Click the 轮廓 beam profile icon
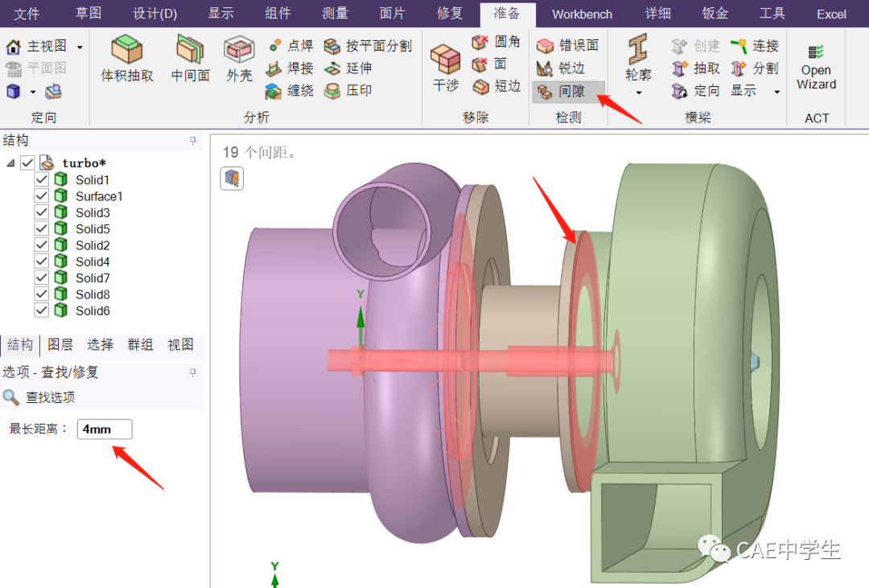Screen dimensions: 869x588 [638, 50]
